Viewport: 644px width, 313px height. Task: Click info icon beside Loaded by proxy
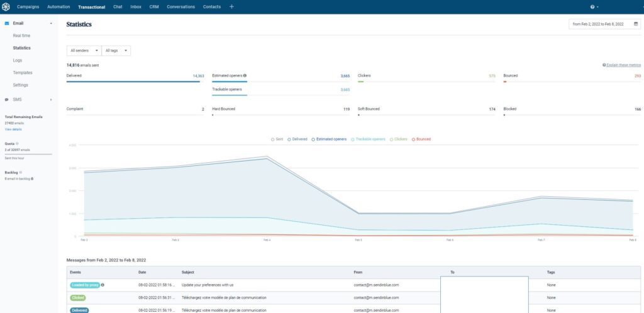[x=103, y=285]
